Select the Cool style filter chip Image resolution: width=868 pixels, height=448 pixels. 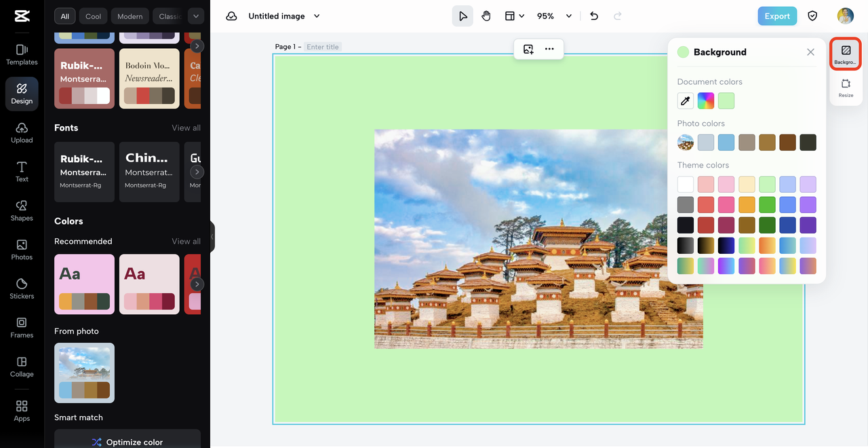[94, 16]
